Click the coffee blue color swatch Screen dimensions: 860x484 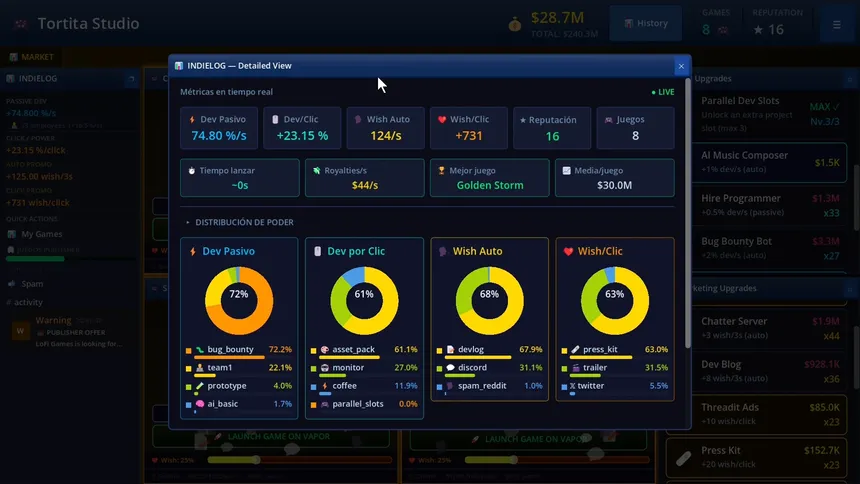coord(314,387)
